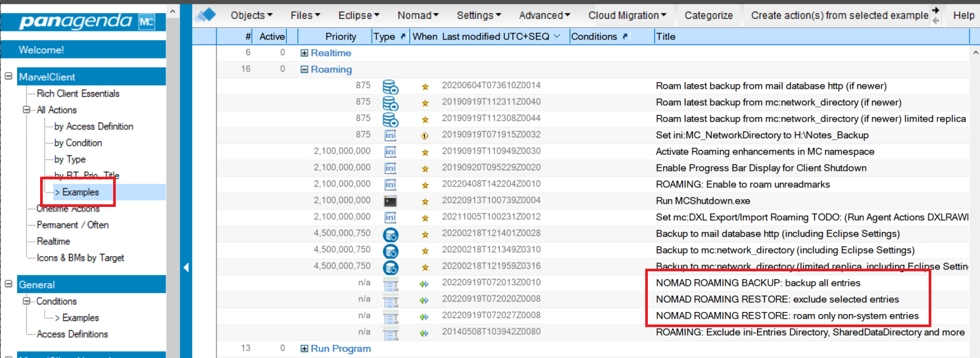
Task: Open the Files menu
Action: pos(305,15)
